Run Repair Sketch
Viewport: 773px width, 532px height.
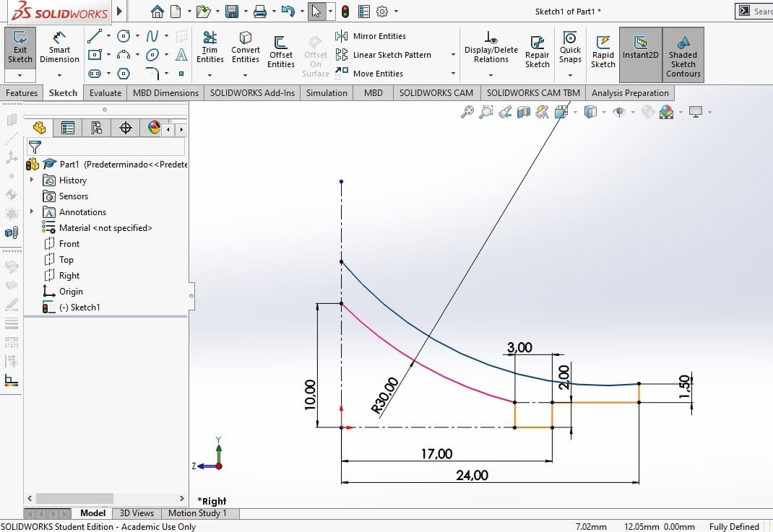pyautogui.click(x=537, y=52)
